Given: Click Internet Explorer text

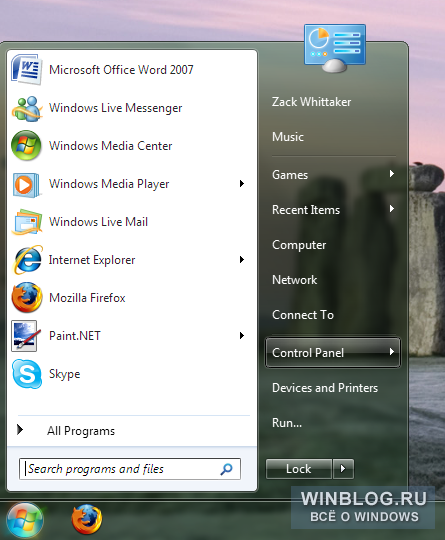Looking at the screenshot, I should (92, 260).
